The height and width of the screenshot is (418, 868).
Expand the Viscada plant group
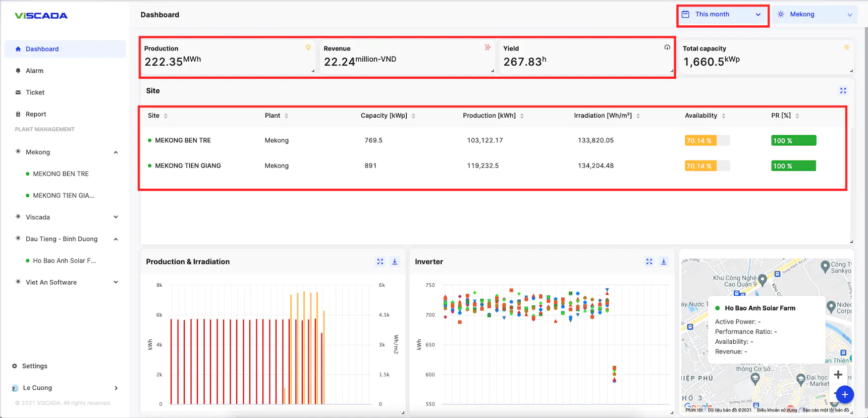coord(116,217)
